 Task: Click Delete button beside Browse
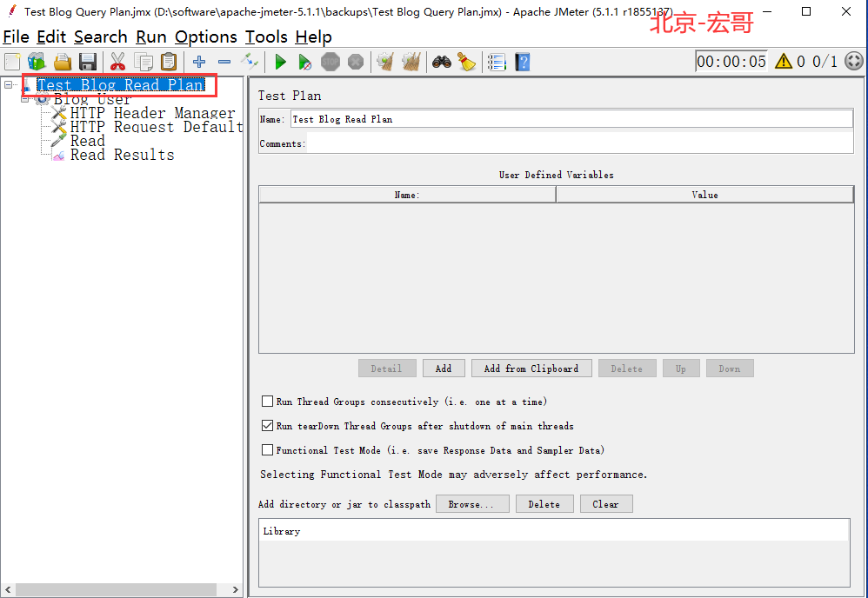(x=544, y=504)
